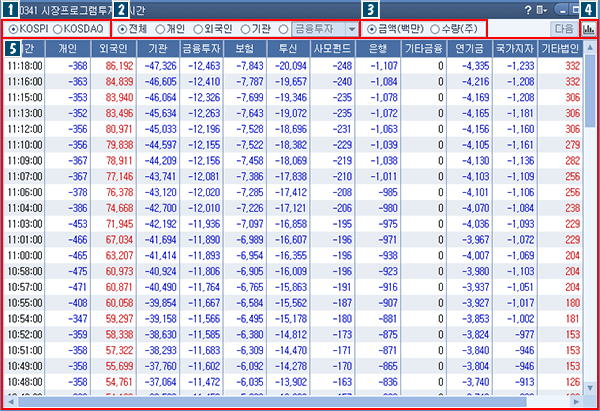
Task: Select value -12,326 in 금융투자 column
Action: click(204, 98)
